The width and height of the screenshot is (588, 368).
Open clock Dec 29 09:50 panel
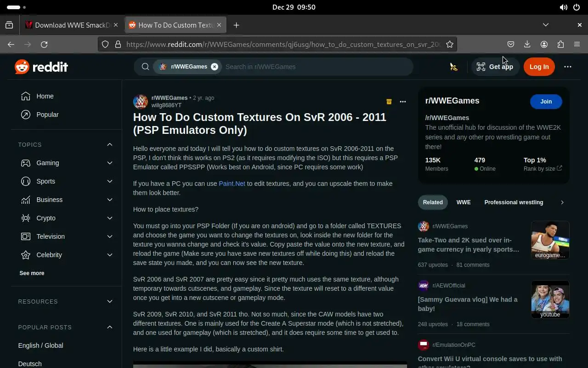click(x=294, y=7)
